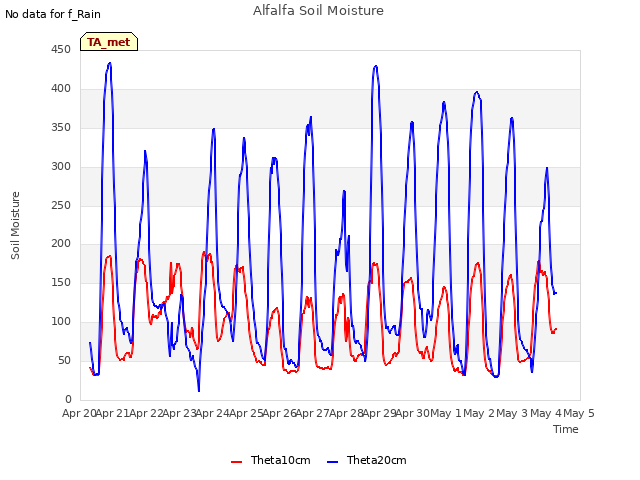Click the Apr 22 x-axis date label
Image resolution: width=640 pixels, height=480 pixels.
146,413
